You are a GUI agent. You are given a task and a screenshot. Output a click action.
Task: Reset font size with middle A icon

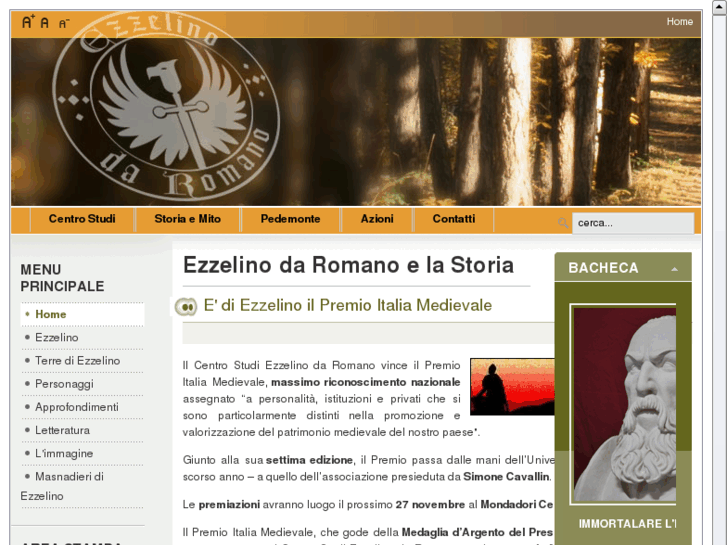(x=45, y=22)
